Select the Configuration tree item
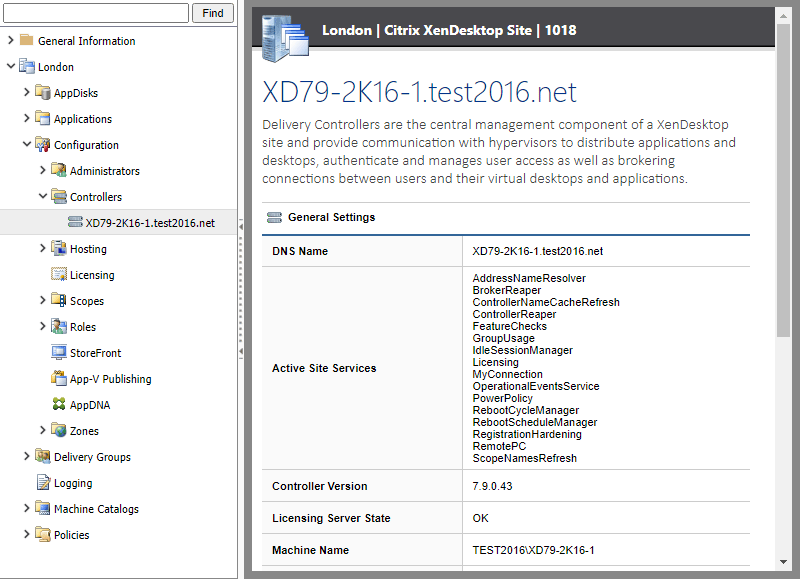 86,145
